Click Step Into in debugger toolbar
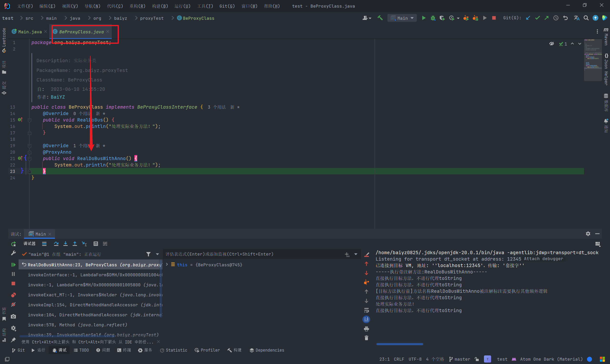The image size is (610, 364). click(66, 243)
